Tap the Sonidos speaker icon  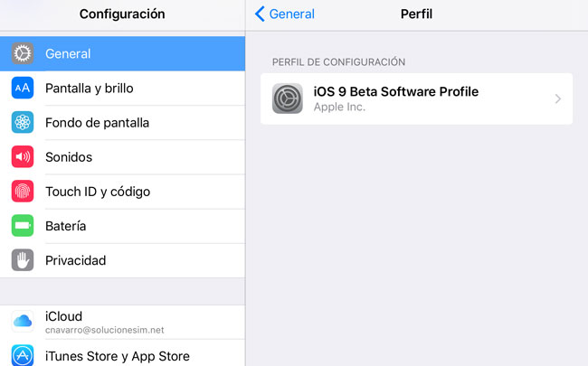tap(23, 157)
